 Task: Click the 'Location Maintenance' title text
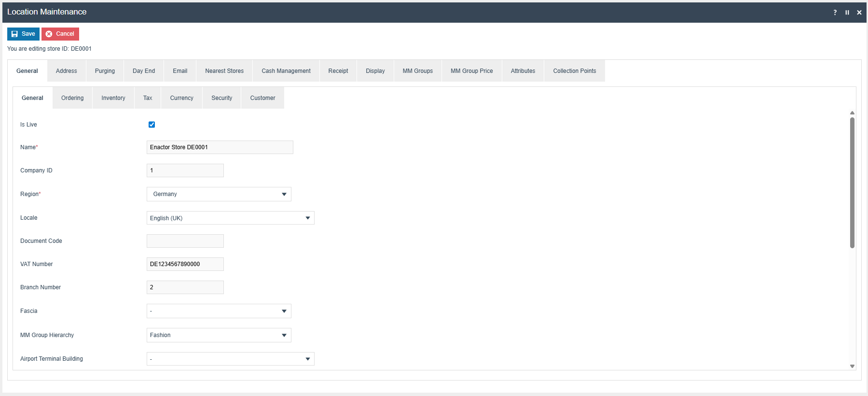[47, 12]
